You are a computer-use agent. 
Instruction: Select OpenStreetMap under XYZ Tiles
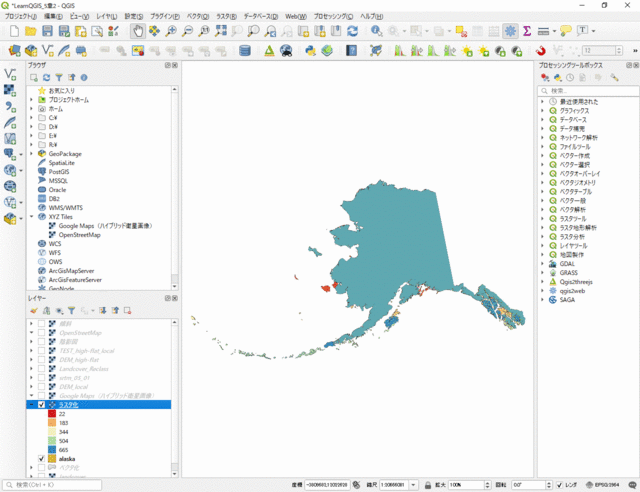[x=80, y=235]
